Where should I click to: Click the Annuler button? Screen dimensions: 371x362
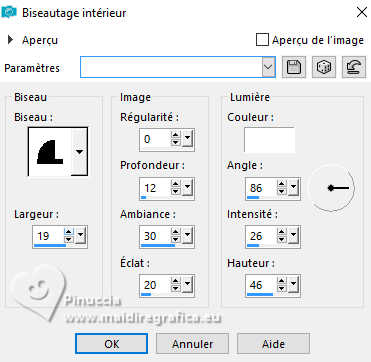click(x=192, y=344)
